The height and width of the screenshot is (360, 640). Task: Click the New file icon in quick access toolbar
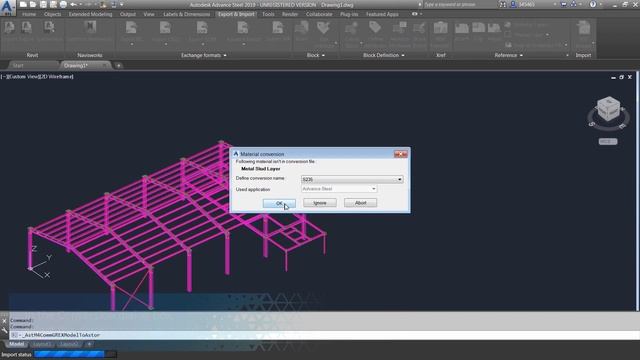pyautogui.click(x=23, y=4)
